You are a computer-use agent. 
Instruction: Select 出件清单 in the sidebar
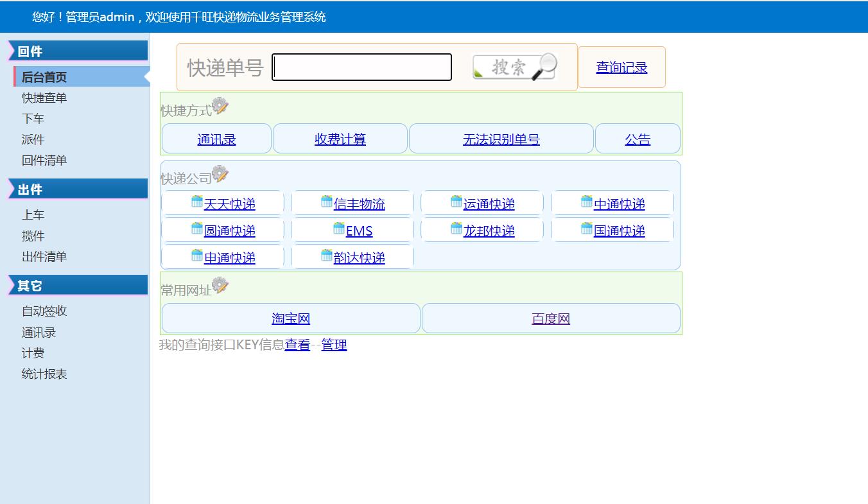click(44, 257)
